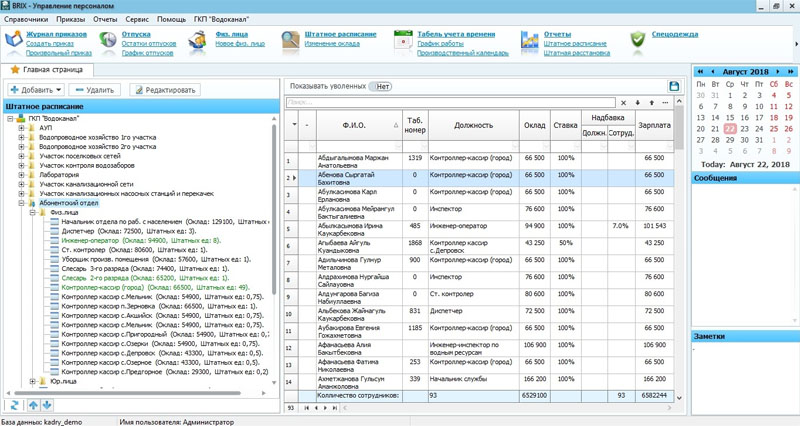Click the Отпуска section icon
Screen dimensions: 800x426
107,41
